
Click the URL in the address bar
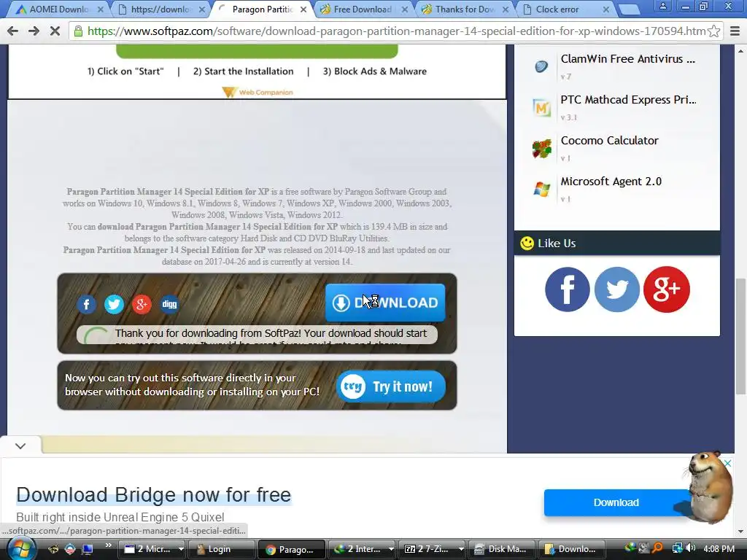tap(396, 31)
